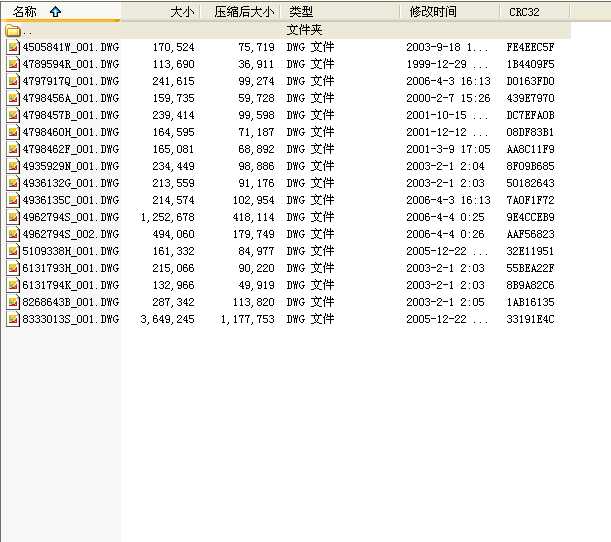The width and height of the screenshot is (611, 542).
Task: Click modified time 2006-4-4 0:25
Action: point(445,217)
